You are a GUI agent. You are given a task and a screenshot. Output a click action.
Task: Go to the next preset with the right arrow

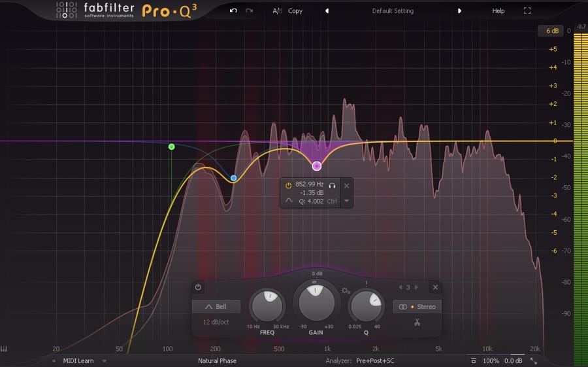click(x=459, y=11)
